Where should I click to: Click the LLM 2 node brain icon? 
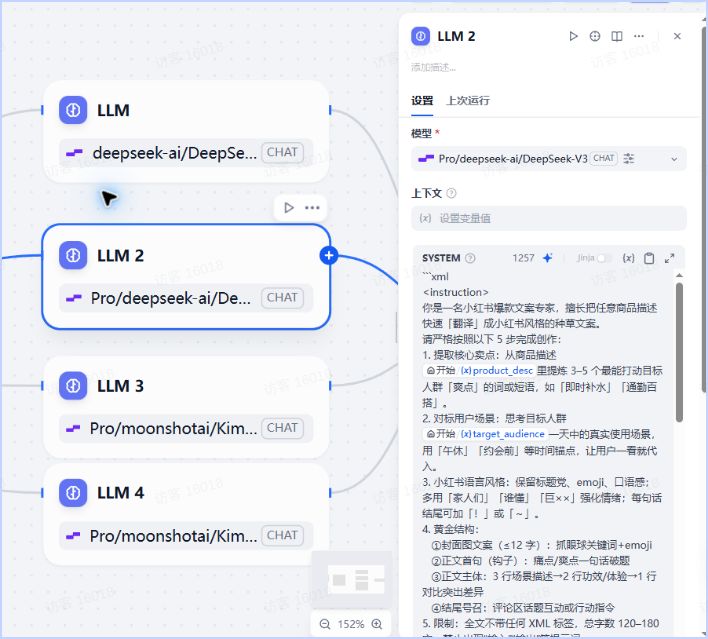(x=73, y=256)
